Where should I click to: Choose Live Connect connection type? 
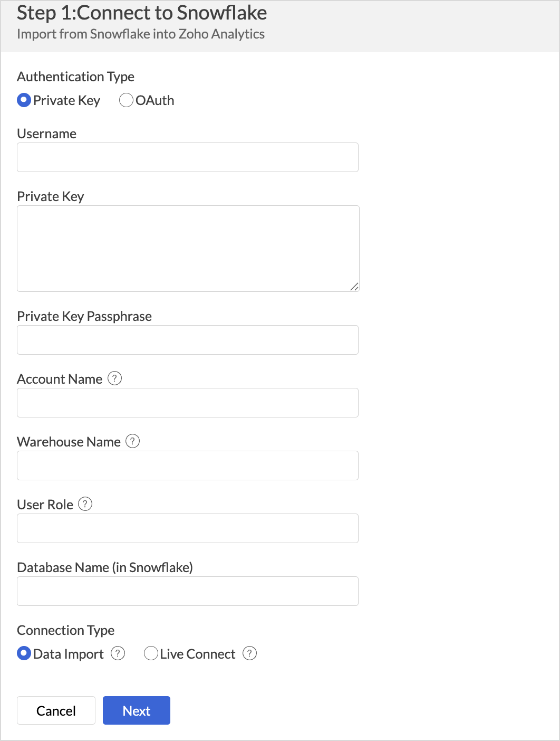[151, 653]
